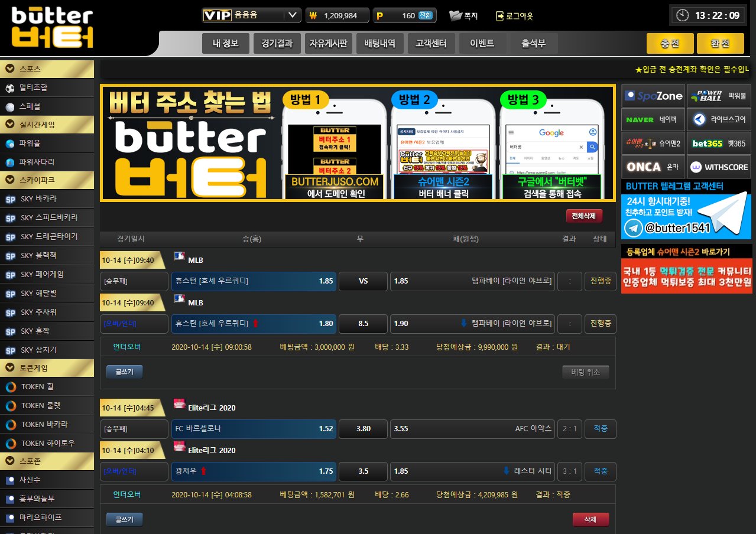Click the 로그아웃 logout icon
756x534 pixels.
tap(500, 16)
